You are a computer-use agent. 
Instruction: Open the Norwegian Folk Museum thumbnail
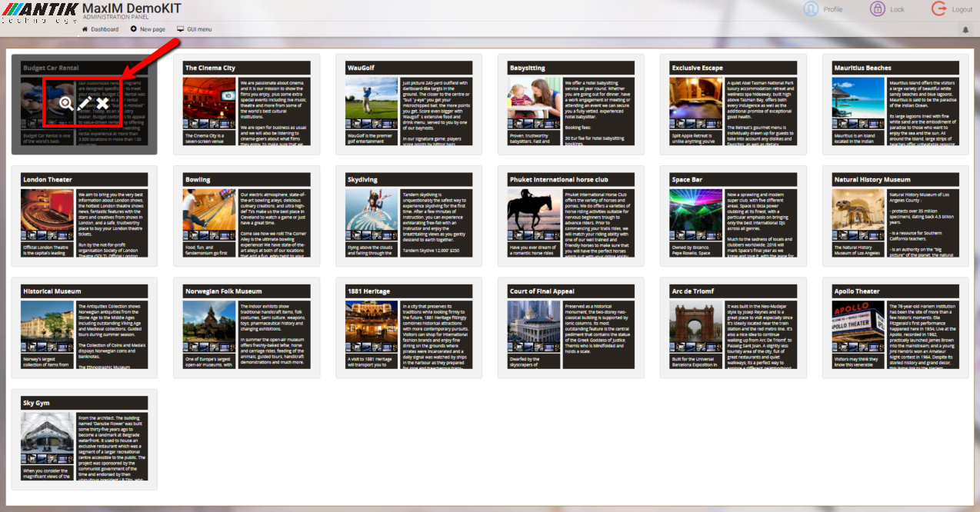point(246,327)
